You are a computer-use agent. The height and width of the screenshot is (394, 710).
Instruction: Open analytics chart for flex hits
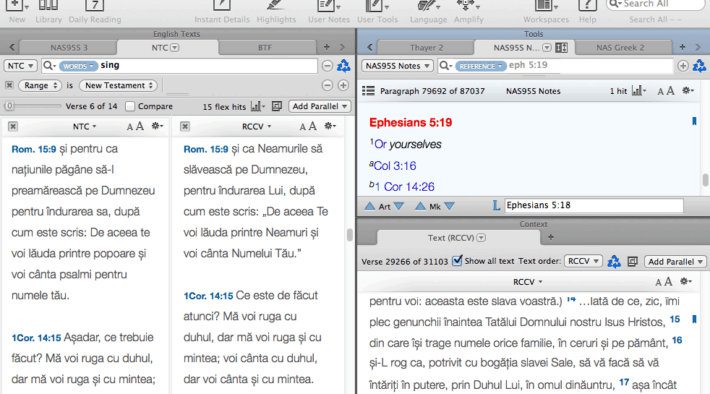[258, 106]
